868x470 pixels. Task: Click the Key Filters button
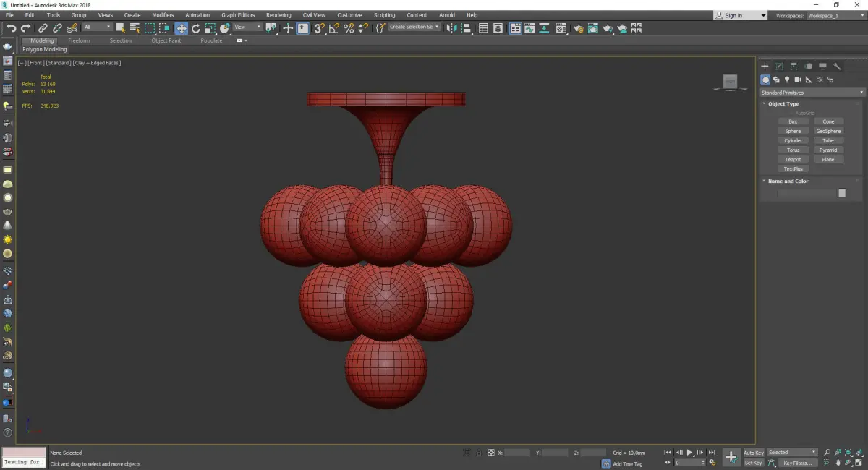tap(798, 463)
